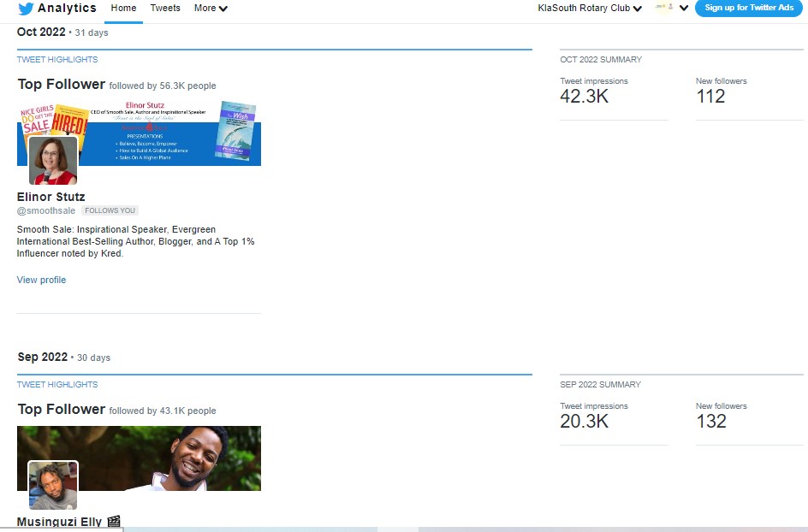Click 'followed by 56.3K people' text
The image size is (808, 532).
(x=163, y=86)
